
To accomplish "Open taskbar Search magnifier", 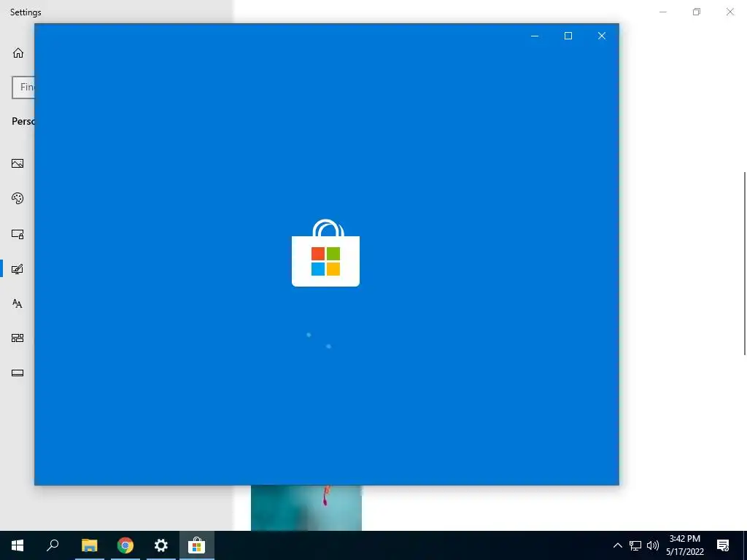I will pyautogui.click(x=53, y=545).
